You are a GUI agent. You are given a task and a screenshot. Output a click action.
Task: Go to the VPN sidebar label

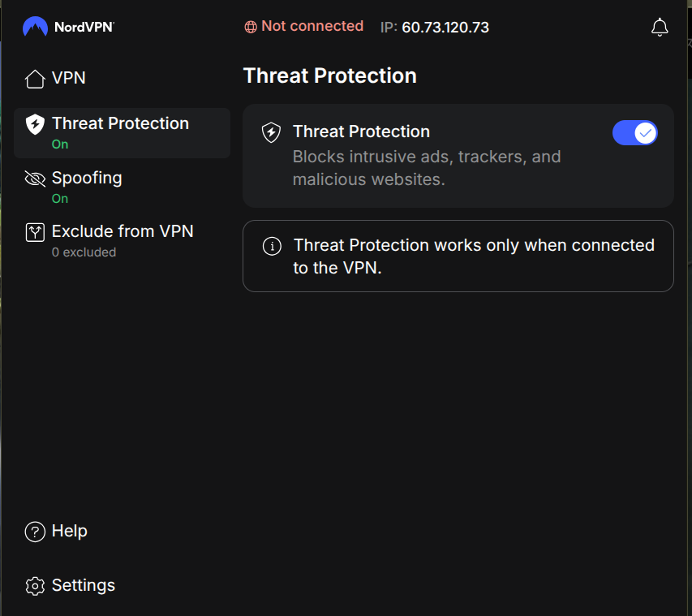pyautogui.click(x=69, y=79)
